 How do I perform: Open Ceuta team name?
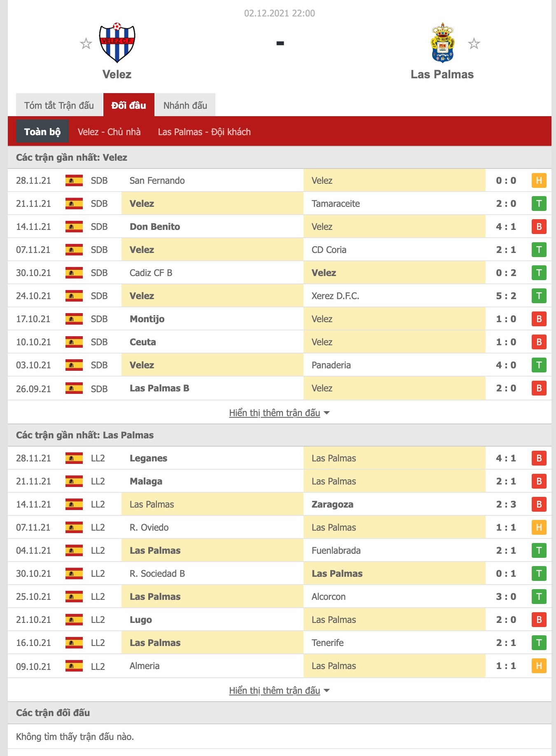(x=143, y=342)
